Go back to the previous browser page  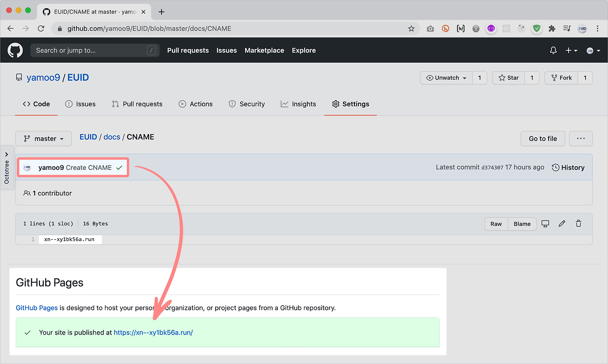pos(10,28)
